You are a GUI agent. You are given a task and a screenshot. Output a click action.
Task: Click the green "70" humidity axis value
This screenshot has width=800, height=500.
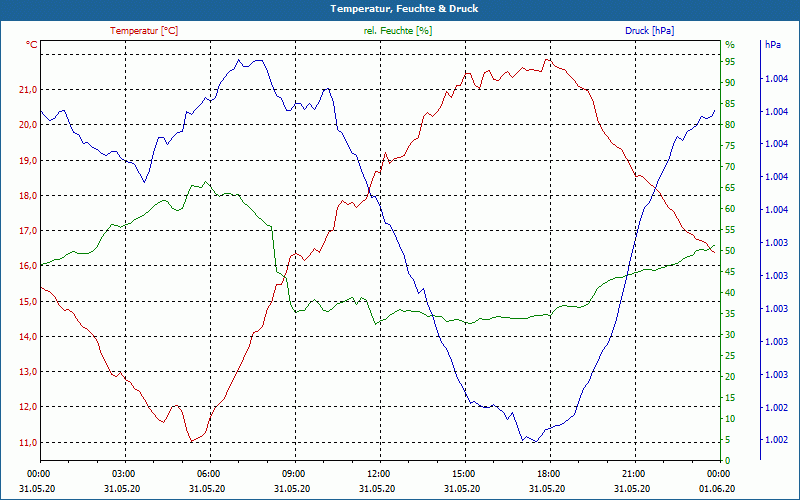coord(730,167)
